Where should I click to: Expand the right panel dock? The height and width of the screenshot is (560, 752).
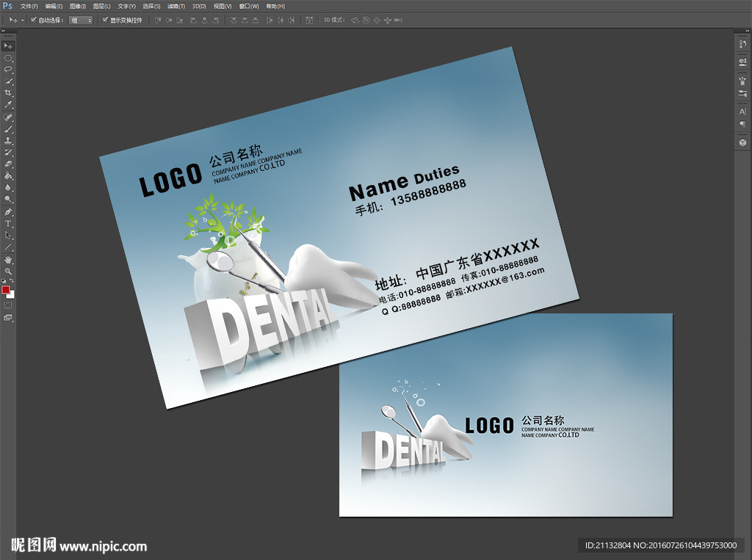[747, 31]
